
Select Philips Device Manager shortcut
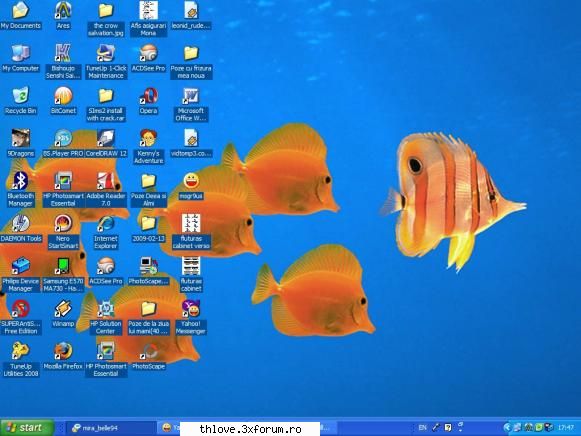click(20, 274)
